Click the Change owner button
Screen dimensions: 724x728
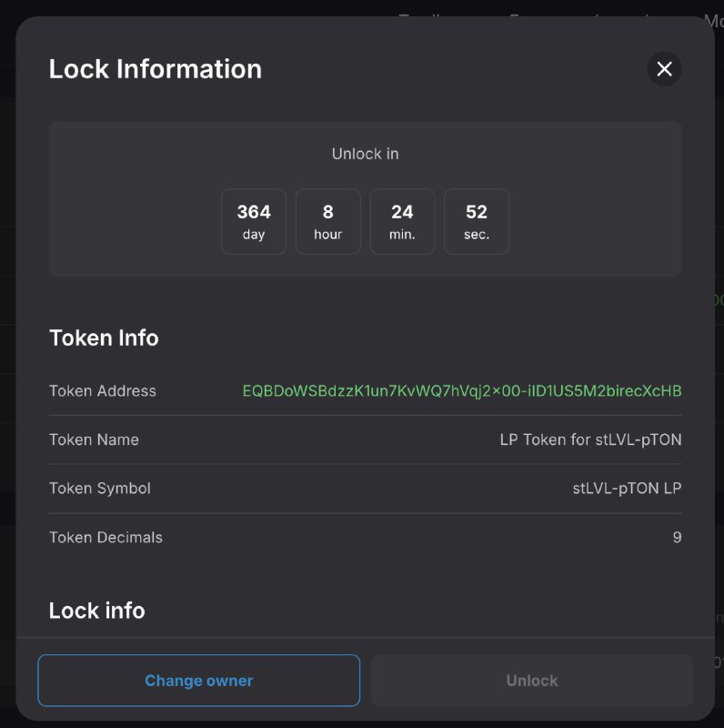[198, 680]
